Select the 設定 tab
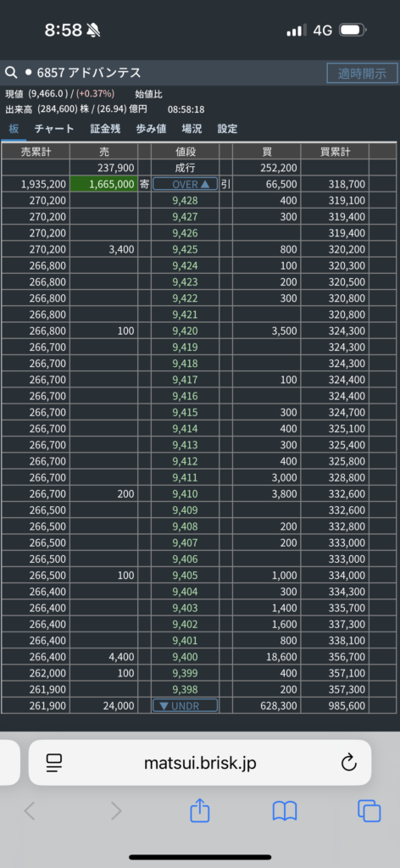The height and width of the screenshot is (868, 400). click(227, 129)
